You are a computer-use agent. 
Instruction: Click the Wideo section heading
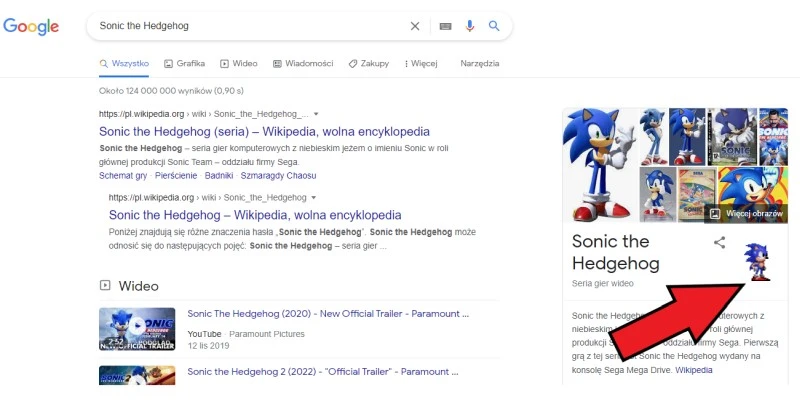click(x=138, y=286)
